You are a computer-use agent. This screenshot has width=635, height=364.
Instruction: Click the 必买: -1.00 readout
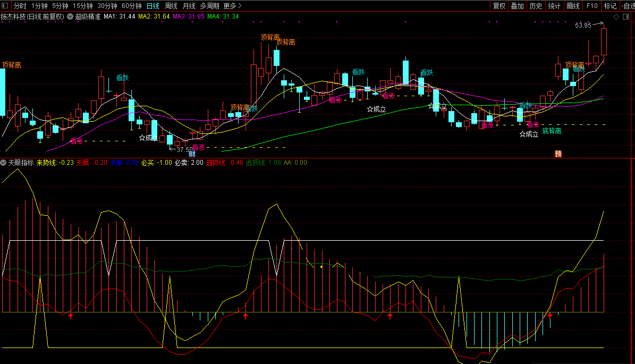point(157,163)
